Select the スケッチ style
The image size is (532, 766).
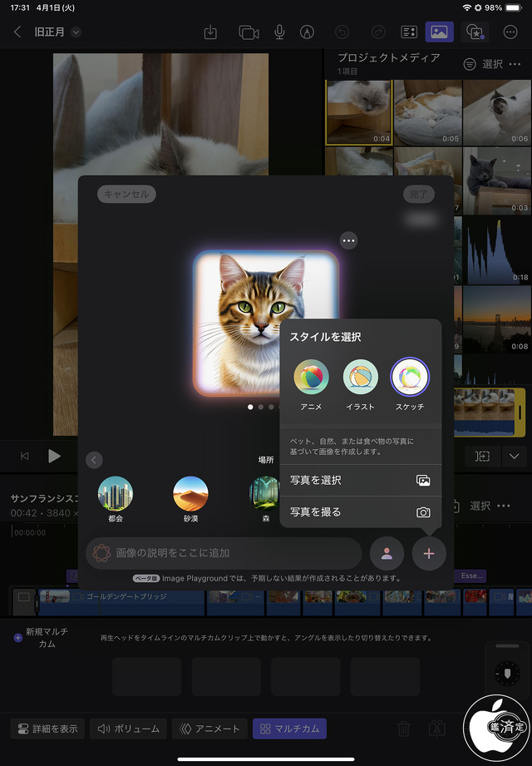[x=410, y=378]
